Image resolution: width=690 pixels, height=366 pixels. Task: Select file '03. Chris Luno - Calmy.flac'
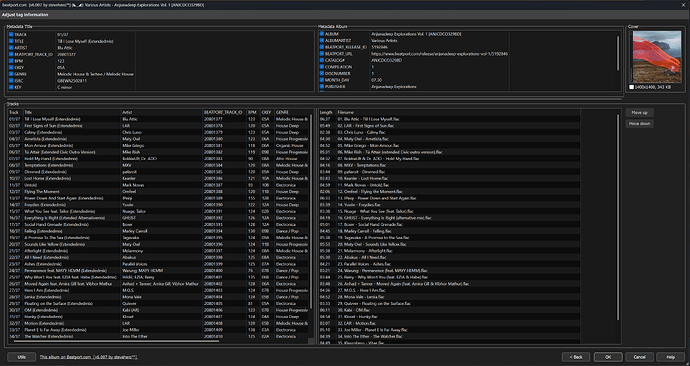449,132
